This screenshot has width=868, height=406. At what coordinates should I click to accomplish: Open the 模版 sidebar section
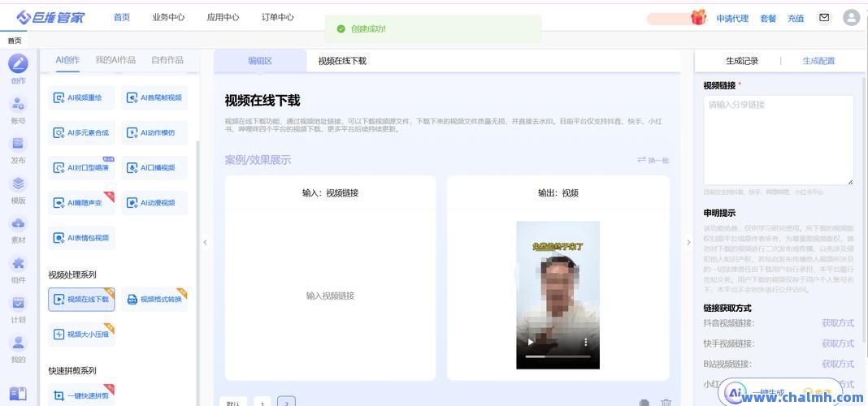point(18,188)
